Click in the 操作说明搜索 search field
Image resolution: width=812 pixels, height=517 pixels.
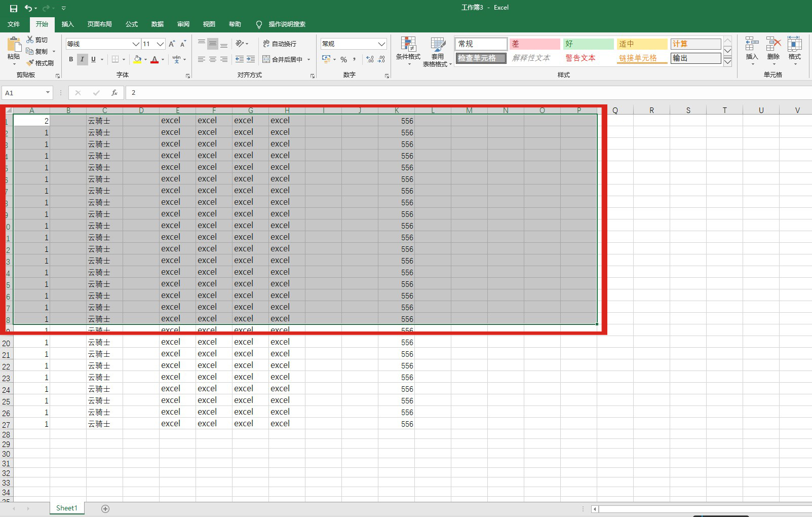pos(287,24)
